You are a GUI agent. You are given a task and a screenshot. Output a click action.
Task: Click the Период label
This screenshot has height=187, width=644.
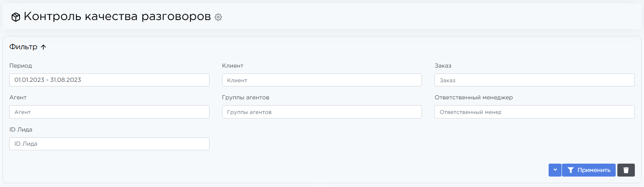coord(20,66)
